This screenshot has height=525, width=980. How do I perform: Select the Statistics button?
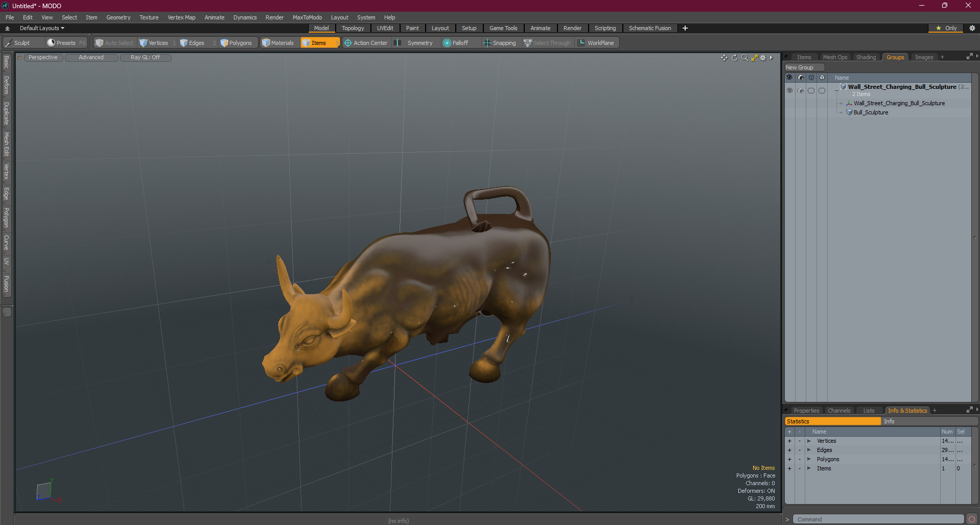pos(833,421)
